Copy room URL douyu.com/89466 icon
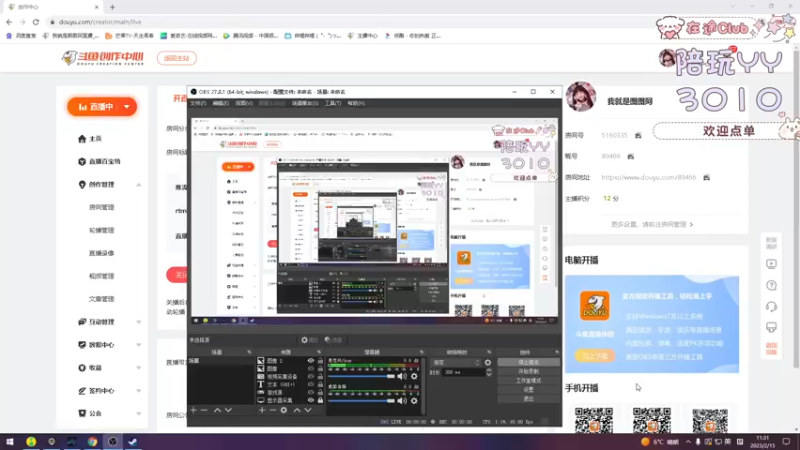 [706, 178]
